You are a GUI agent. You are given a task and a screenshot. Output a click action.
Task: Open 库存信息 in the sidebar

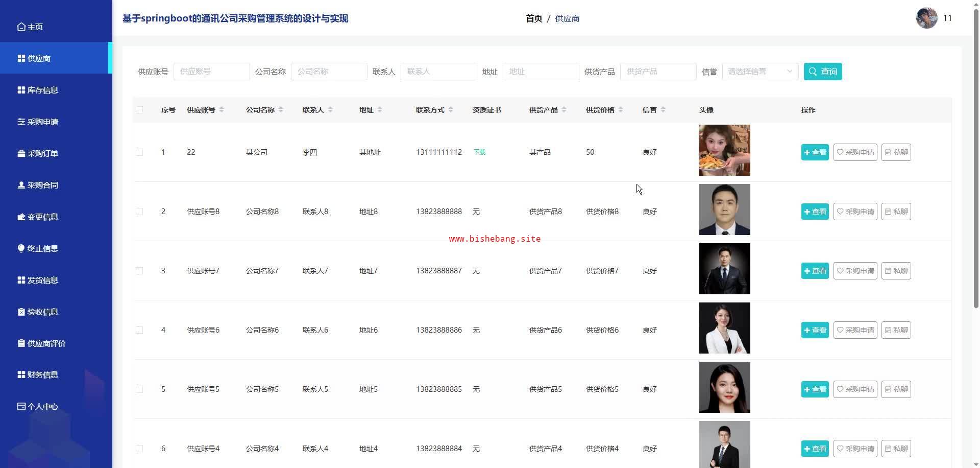tap(56, 90)
